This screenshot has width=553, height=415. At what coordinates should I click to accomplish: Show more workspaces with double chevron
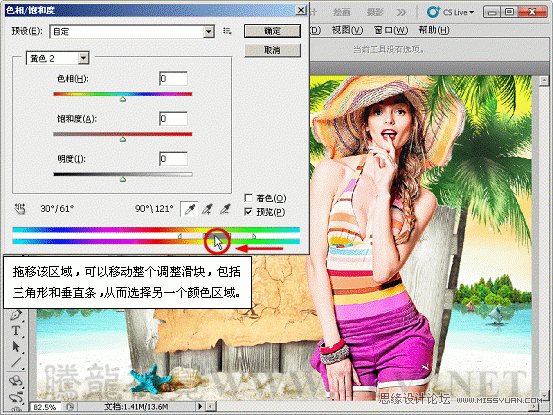point(401,13)
